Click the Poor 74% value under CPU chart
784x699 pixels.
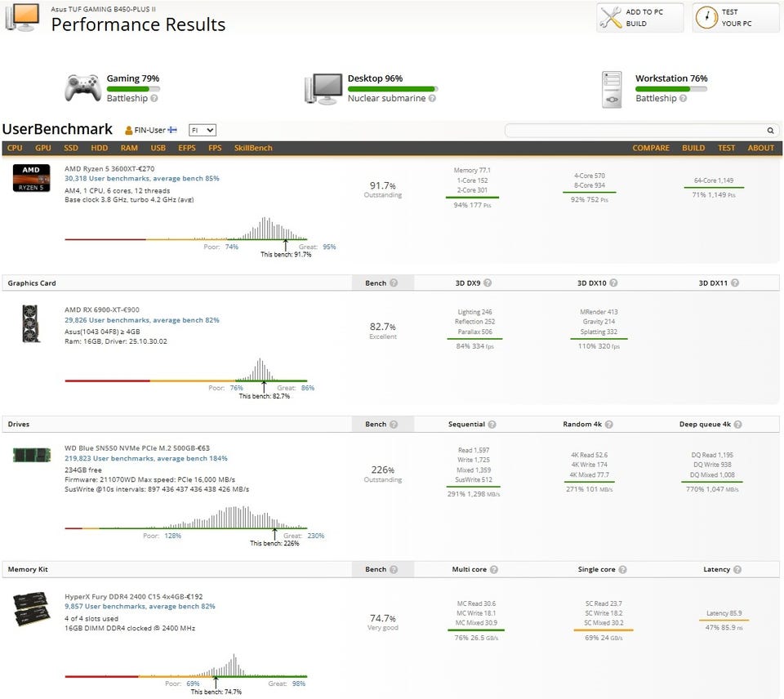(x=231, y=247)
